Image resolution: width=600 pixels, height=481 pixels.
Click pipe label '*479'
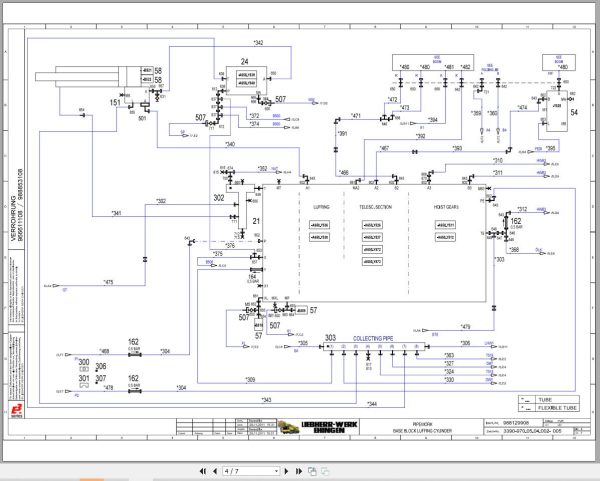pyautogui.click(x=465, y=327)
